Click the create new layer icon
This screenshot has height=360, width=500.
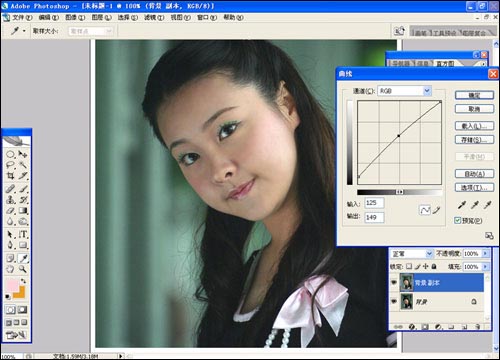click(464, 327)
